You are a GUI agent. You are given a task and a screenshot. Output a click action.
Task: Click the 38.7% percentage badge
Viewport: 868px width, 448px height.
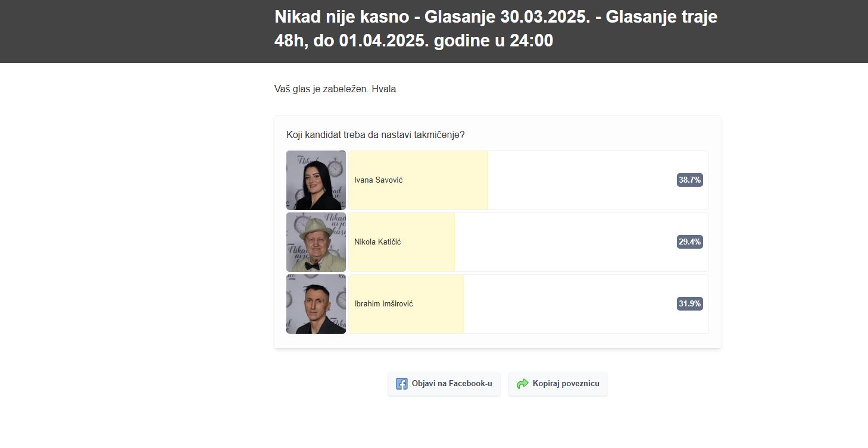(x=689, y=180)
